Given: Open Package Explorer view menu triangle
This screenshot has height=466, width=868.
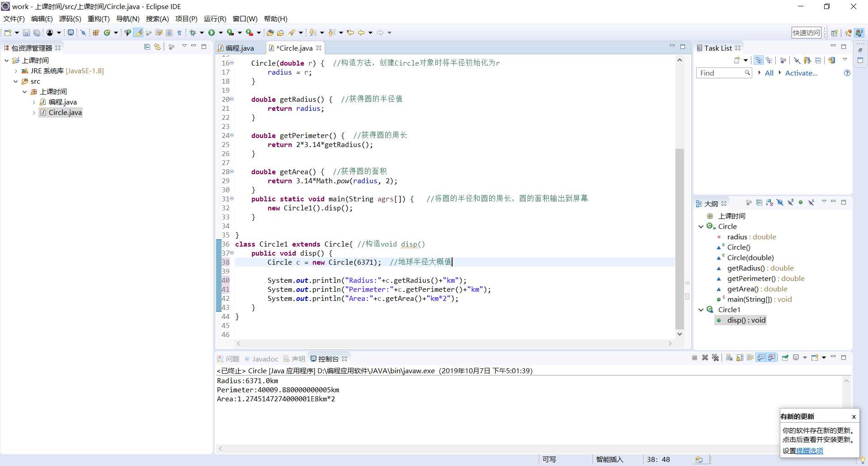Looking at the screenshot, I should pyautogui.click(x=184, y=46).
